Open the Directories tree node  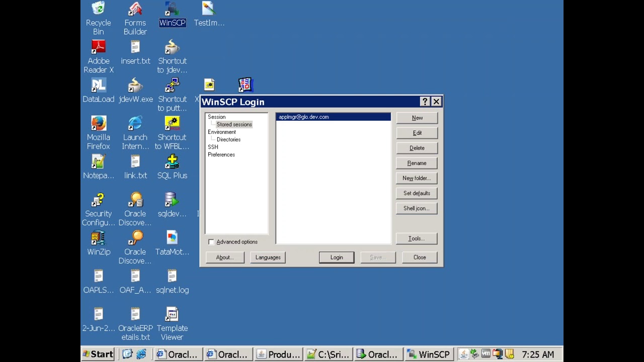coord(228,139)
